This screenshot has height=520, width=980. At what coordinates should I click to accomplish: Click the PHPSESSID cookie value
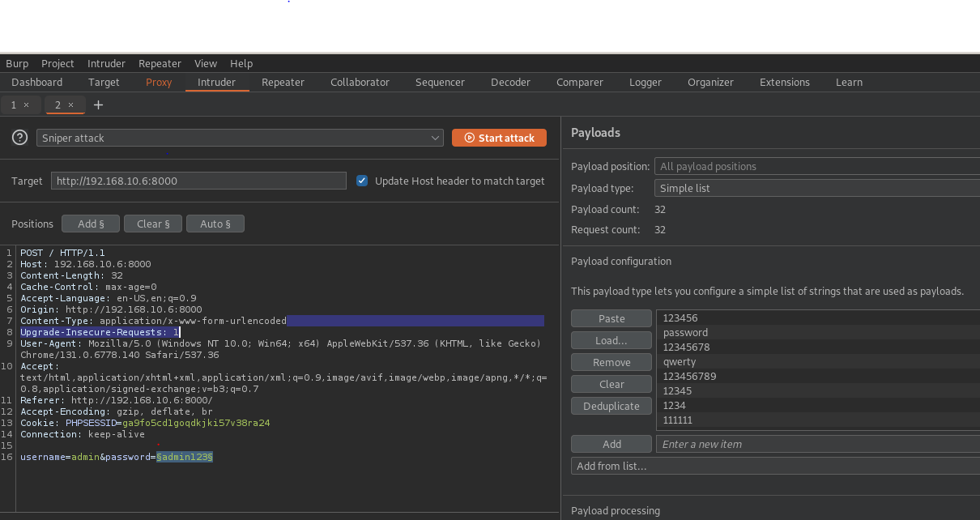196,423
